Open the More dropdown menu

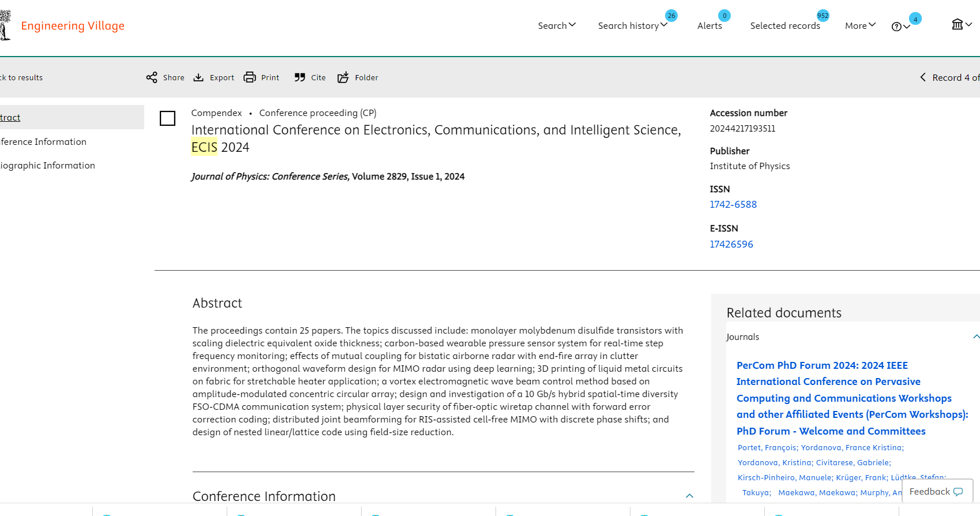pyautogui.click(x=860, y=25)
